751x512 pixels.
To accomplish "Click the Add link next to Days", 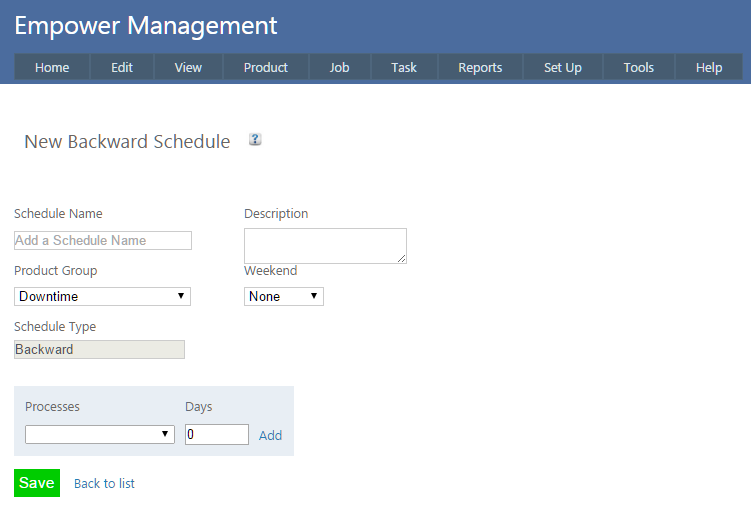I will point(270,435).
